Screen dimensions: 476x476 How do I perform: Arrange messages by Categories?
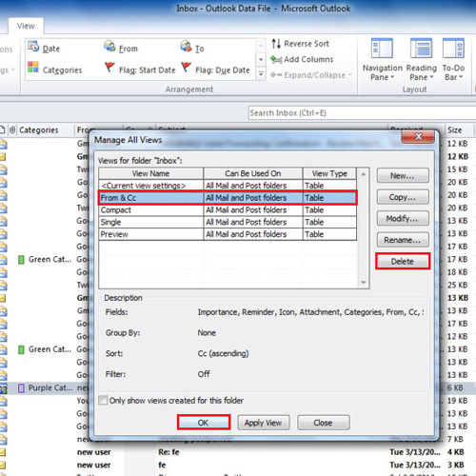click(x=54, y=69)
